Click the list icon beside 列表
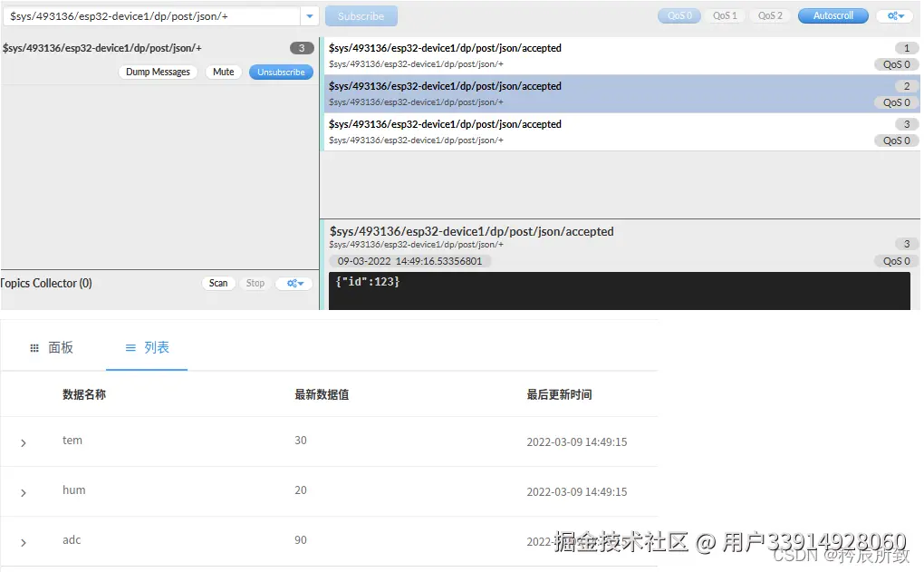Image resolution: width=924 pixels, height=572 pixels. click(x=130, y=348)
